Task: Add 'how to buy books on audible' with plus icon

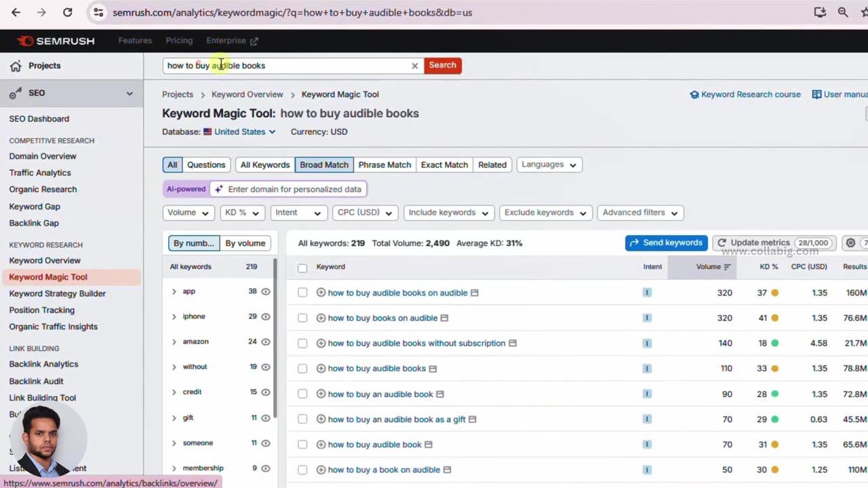Action: (321, 318)
